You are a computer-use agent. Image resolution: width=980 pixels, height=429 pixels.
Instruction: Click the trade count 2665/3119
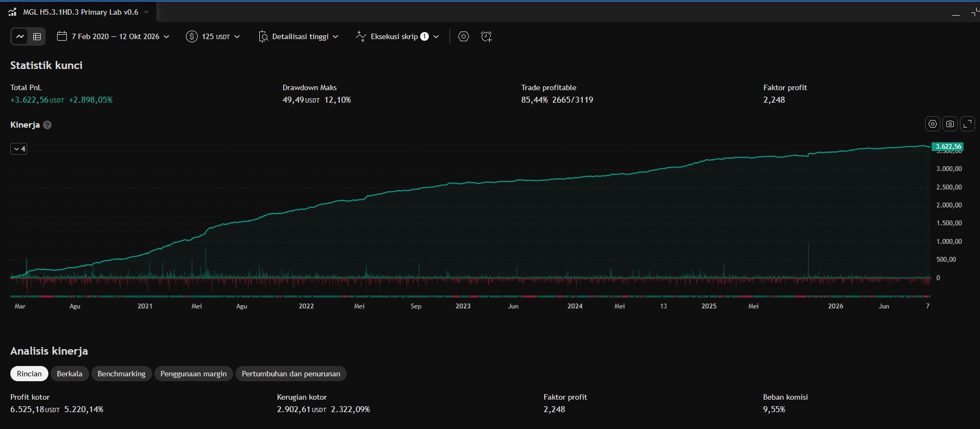pyautogui.click(x=573, y=100)
